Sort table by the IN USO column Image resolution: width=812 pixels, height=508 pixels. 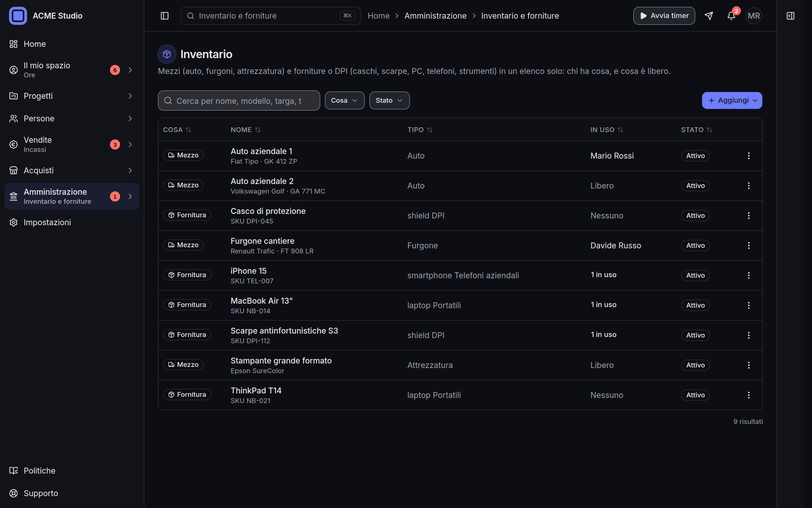607,130
